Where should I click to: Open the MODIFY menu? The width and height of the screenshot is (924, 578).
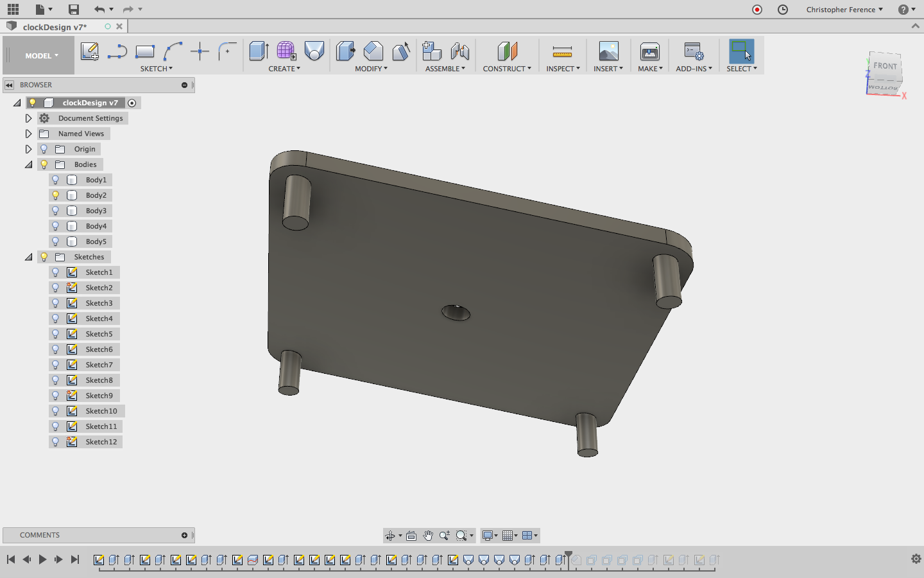click(x=371, y=69)
